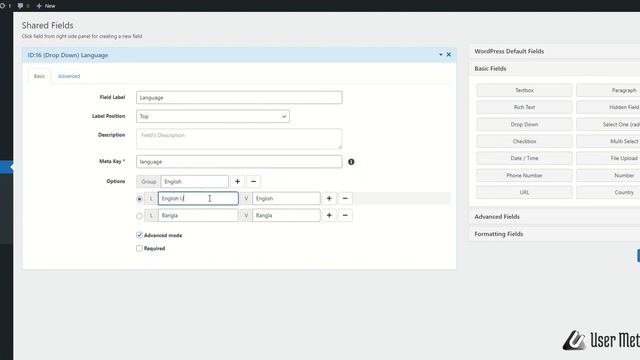The image size is (640, 360).
Task: Focus the Field Label input
Action: (239, 98)
